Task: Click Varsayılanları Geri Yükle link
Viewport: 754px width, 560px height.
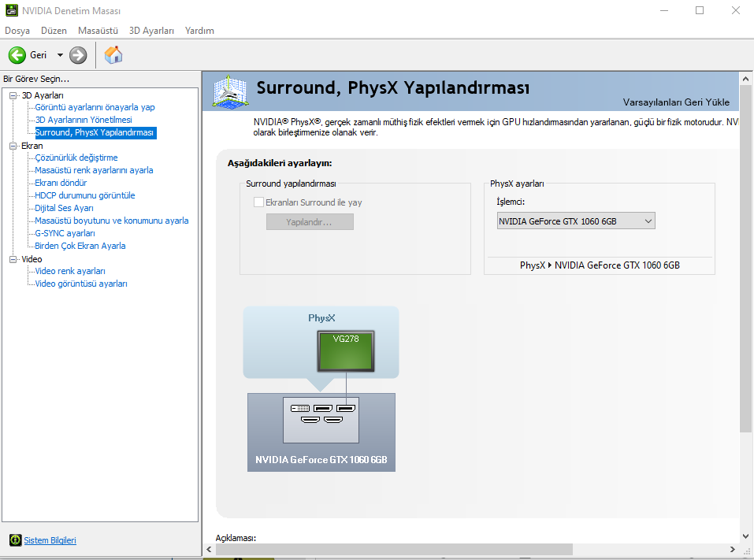Action: click(x=676, y=102)
